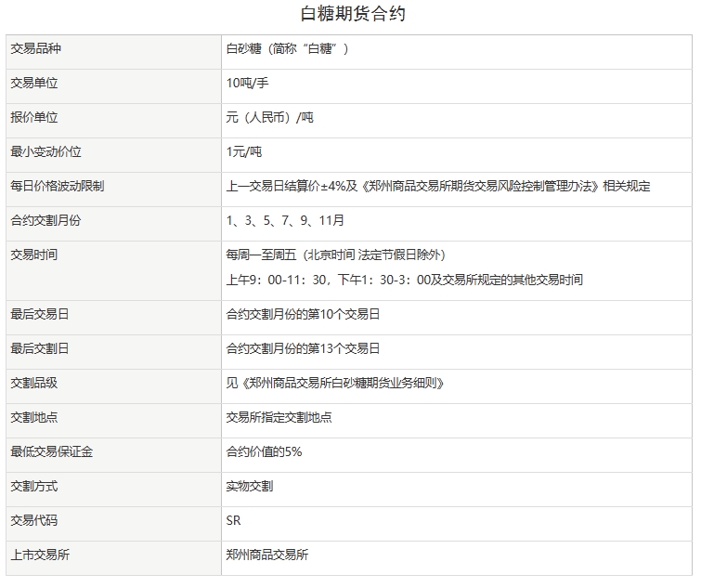Image resolution: width=701 pixels, height=588 pixels.
Task: Click the 1元/吨 minimum tick value
Action: [x=244, y=151]
